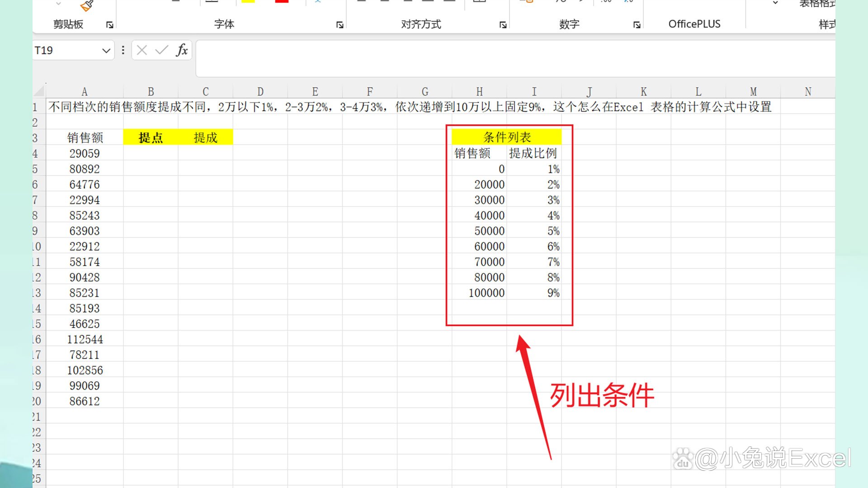Select the 1% rate cell

pyautogui.click(x=534, y=169)
